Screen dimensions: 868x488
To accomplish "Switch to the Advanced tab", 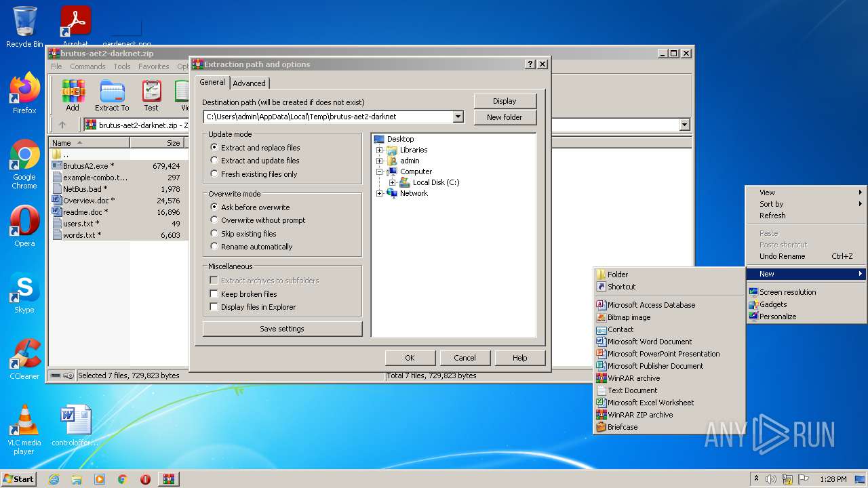I will point(250,83).
